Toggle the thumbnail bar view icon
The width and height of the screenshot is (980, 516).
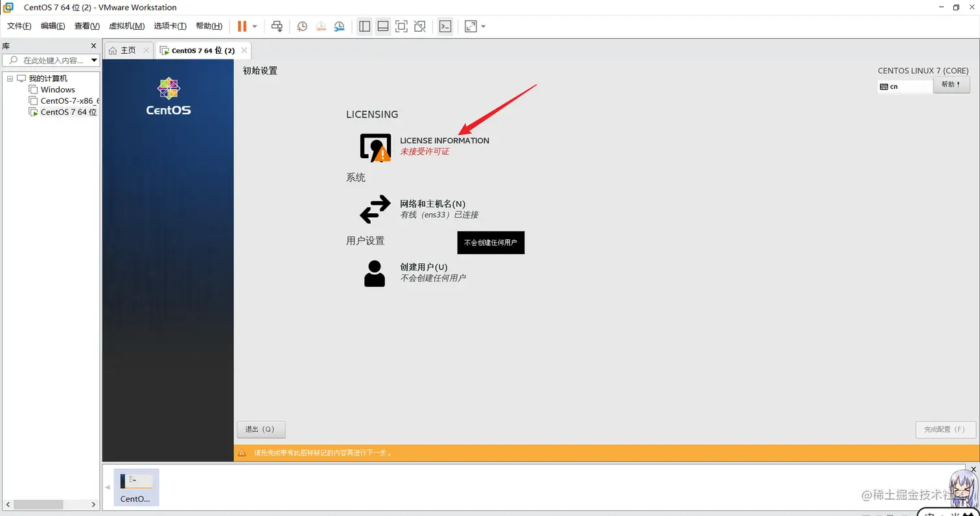(x=383, y=27)
